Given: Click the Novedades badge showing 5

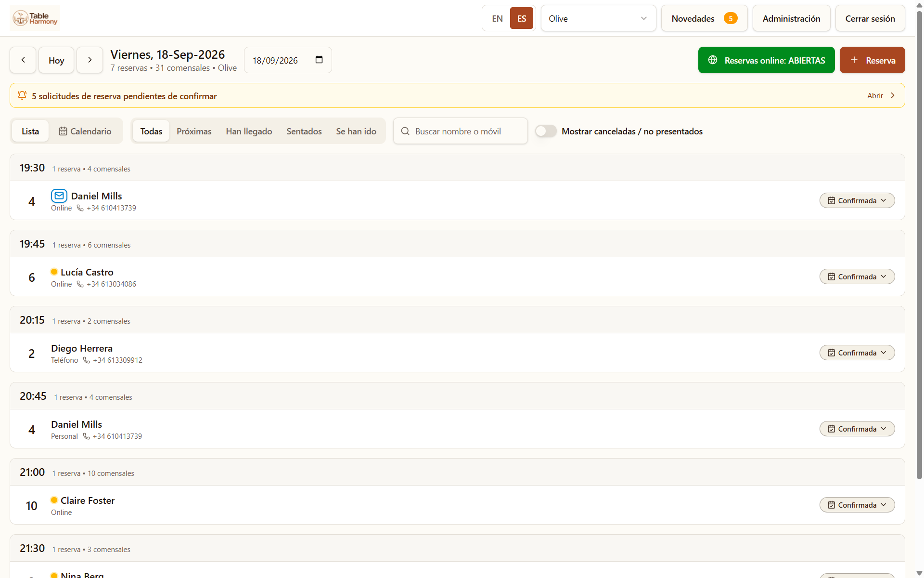Looking at the screenshot, I should (x=731, y=18).
